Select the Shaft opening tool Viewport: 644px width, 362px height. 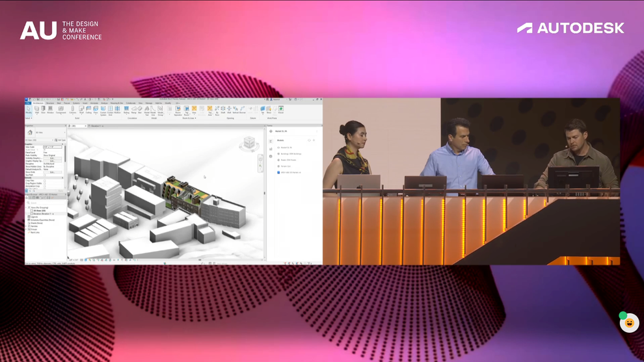pos(223,110)
